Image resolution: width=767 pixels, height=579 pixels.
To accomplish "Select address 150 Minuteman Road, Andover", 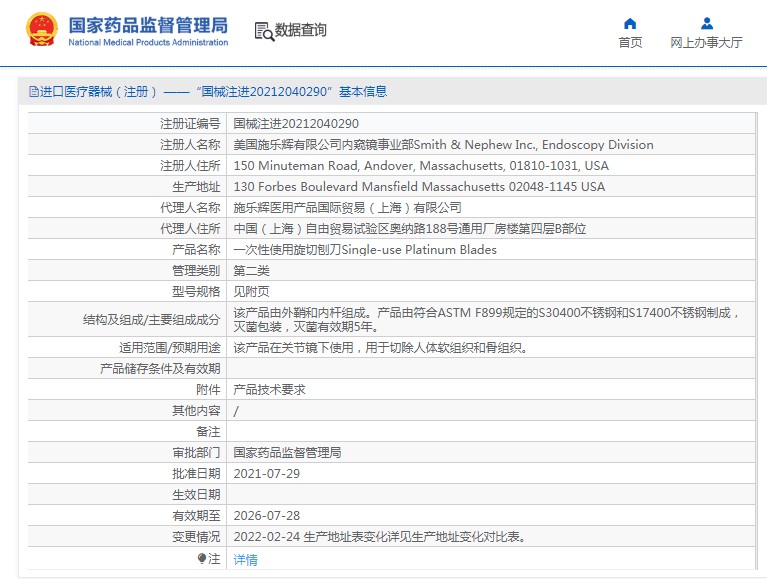I will coord(421,166).
